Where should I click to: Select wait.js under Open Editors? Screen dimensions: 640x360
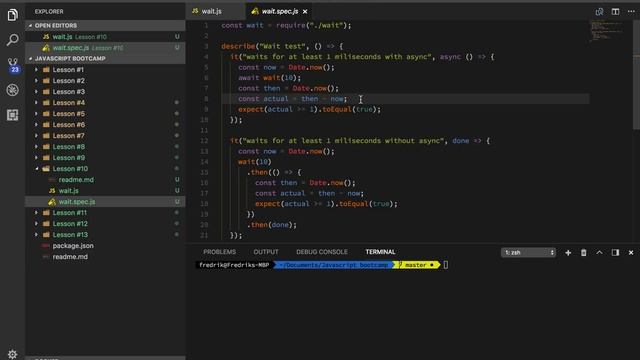(105, 37)
